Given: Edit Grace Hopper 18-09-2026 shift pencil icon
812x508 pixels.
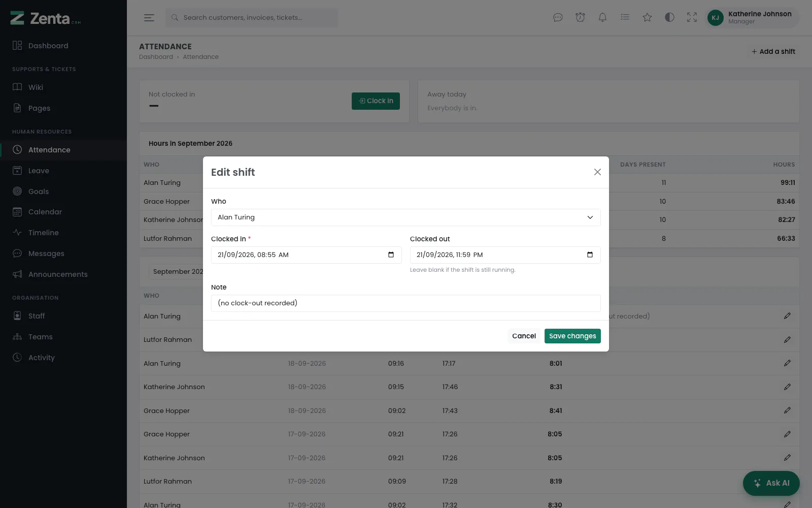Looking at the screenshot, I should click(787, 410).
